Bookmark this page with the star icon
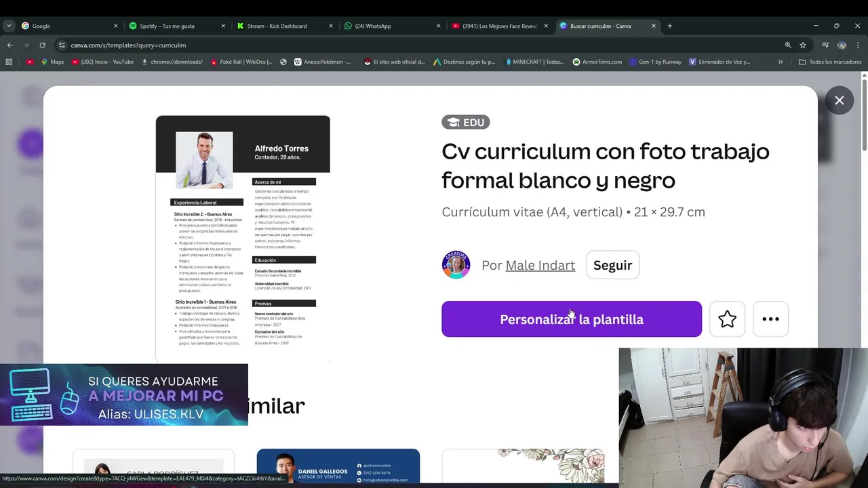Screen dimensions: 868x488 point(803,45)
